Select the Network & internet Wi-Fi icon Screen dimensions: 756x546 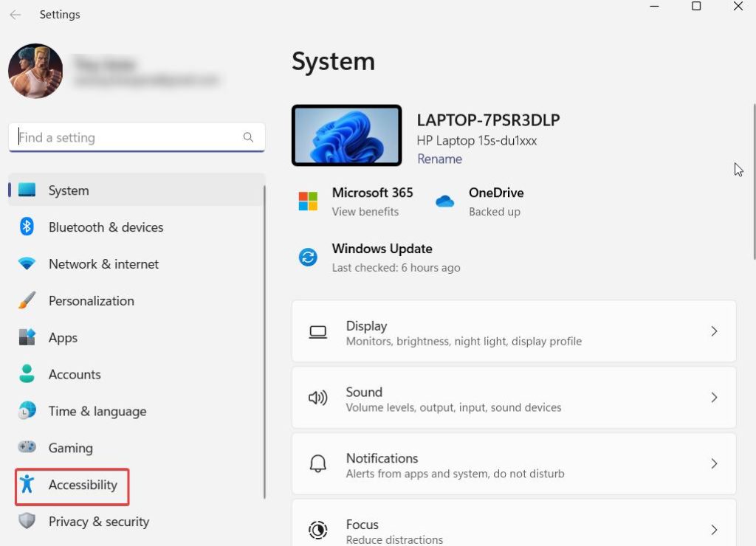point(27,264)
